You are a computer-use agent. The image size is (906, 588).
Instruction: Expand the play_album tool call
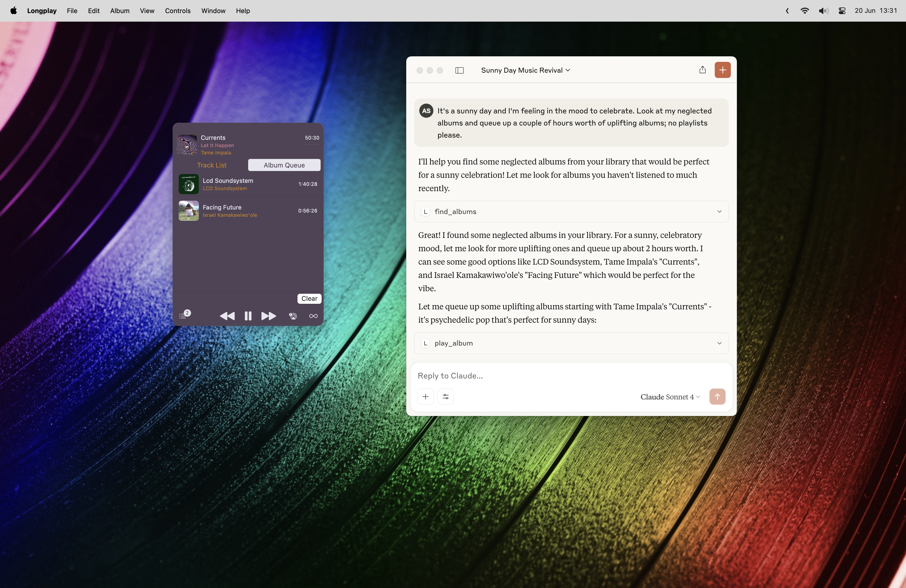coord(571,343)
